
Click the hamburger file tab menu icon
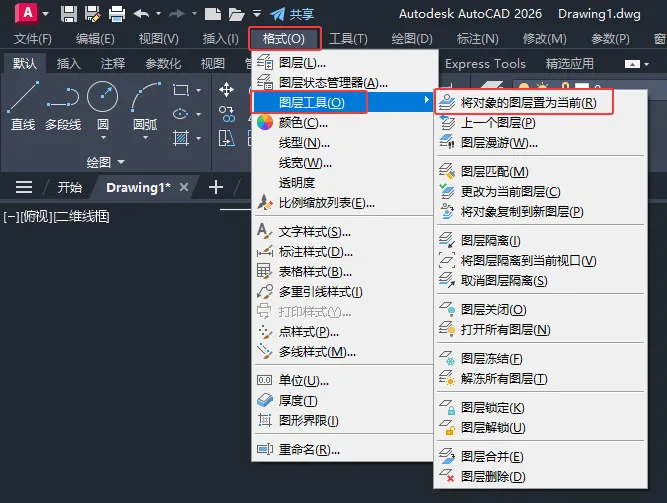pyautogui.click(x=24, y=187)
